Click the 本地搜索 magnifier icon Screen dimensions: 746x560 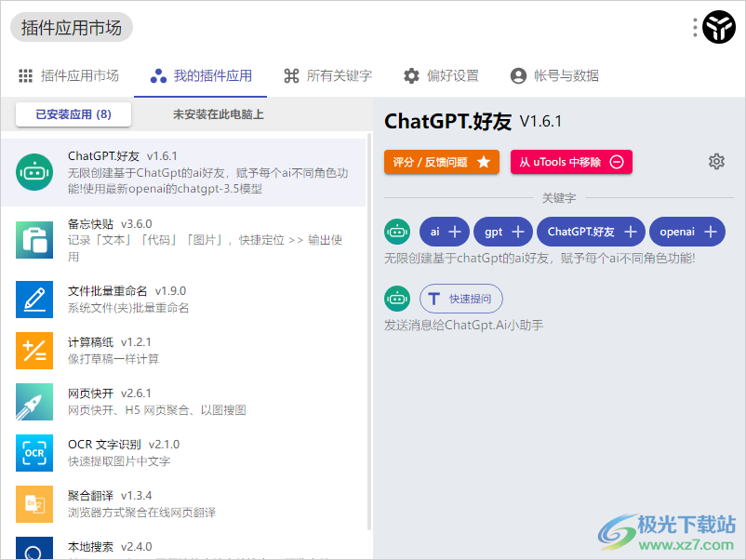pos(34,548)
